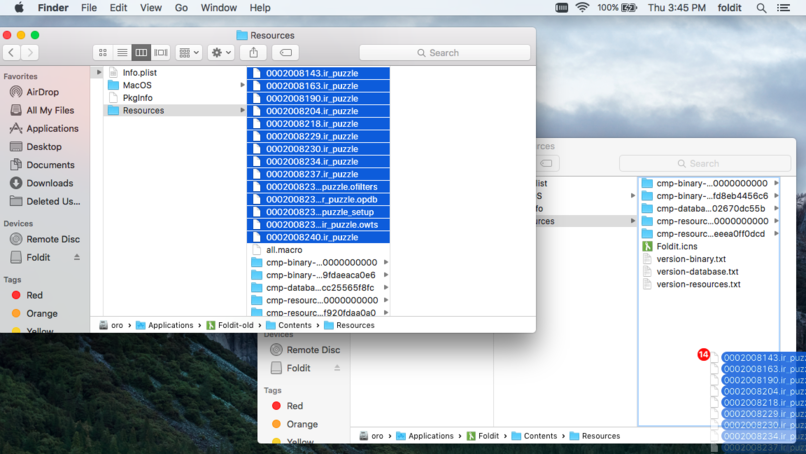
Task: Open the Edit menu
Action: pyautogui.click(x=118, y=8)
